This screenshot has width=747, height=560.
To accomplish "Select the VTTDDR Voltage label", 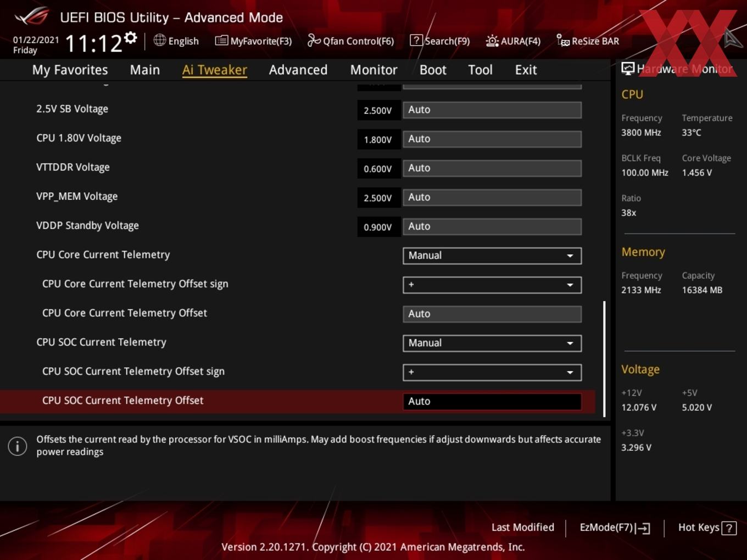I will [73, 167].
